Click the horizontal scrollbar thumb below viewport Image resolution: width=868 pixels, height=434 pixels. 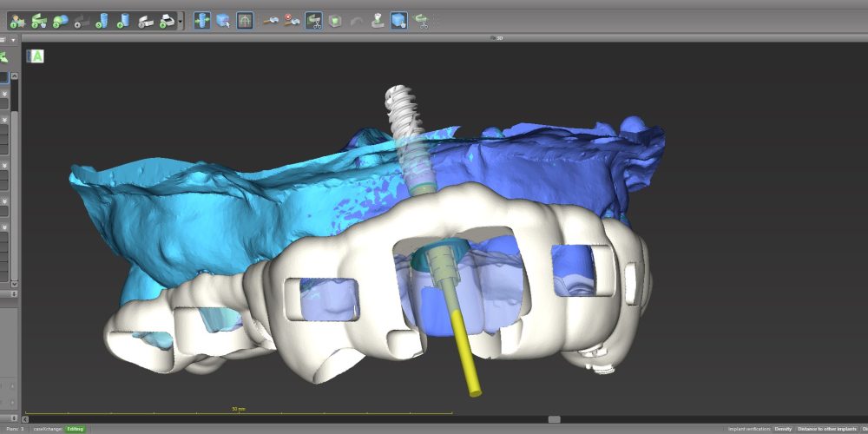(554, 419)
